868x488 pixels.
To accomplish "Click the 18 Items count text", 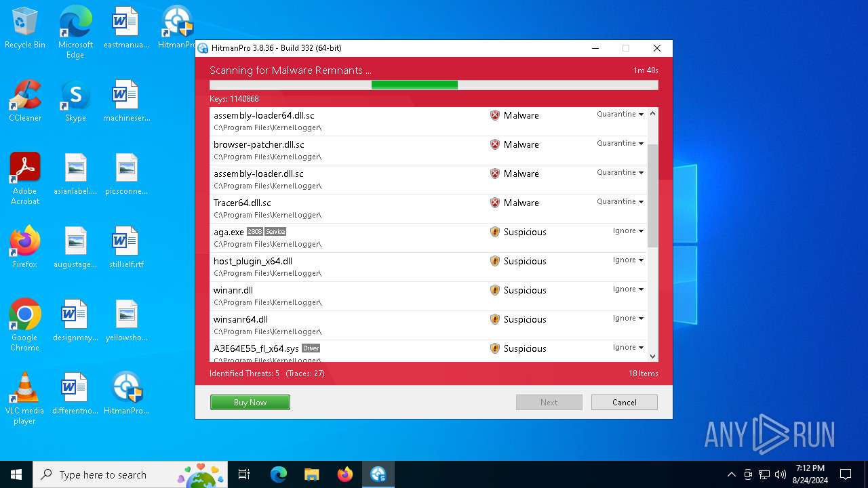I will point(643,373).
